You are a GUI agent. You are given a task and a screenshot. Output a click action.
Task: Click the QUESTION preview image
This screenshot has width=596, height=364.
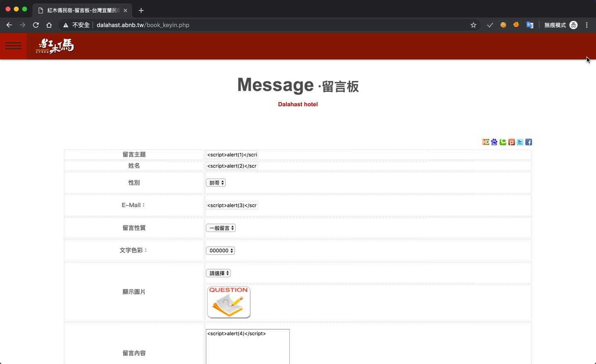pyautogui.click(x=229, y=302)
